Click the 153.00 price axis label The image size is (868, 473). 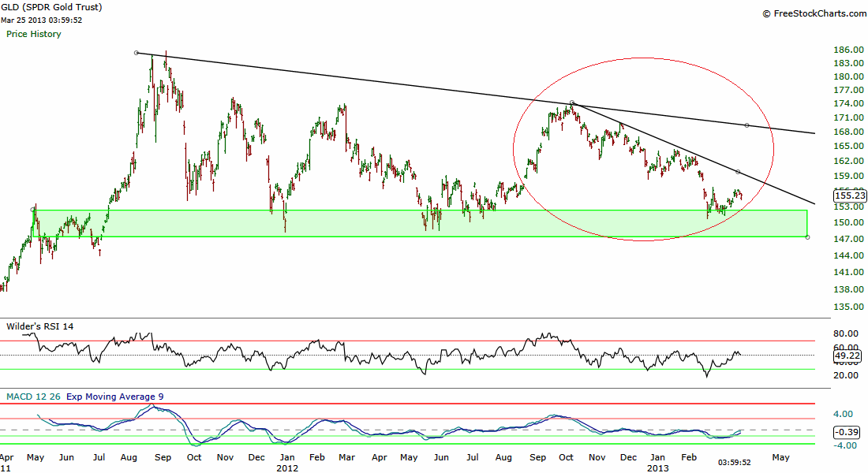tap(848, 207)
